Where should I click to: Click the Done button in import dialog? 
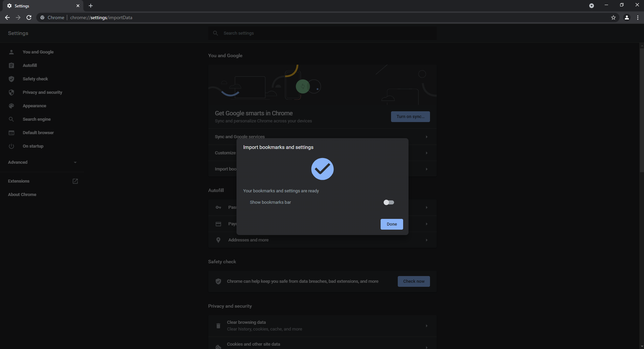click(x=392, y=224)
